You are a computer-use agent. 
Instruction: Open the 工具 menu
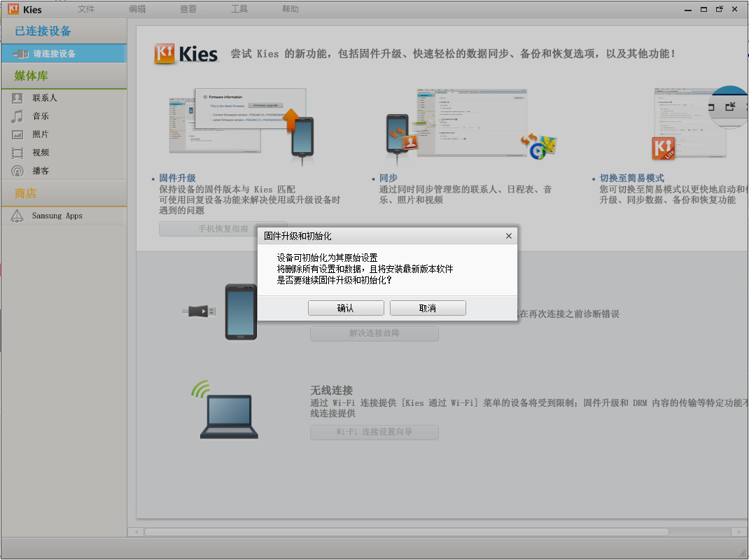tap(239, 9)
